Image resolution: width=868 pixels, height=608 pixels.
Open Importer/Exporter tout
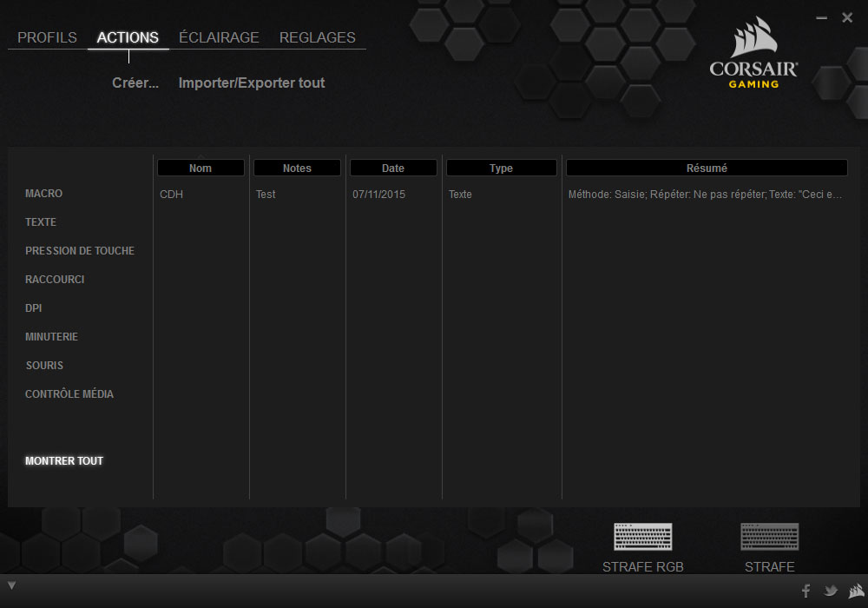(252, 83)
